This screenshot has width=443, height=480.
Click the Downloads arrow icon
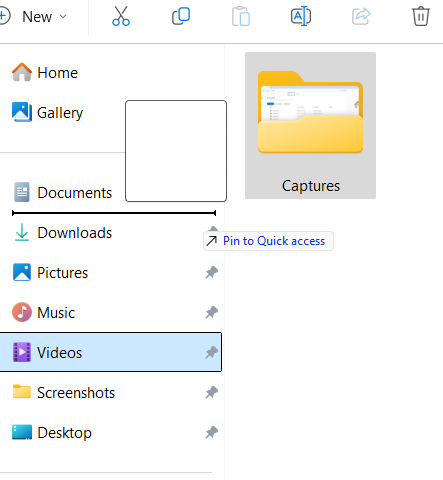tap(22, 232)
